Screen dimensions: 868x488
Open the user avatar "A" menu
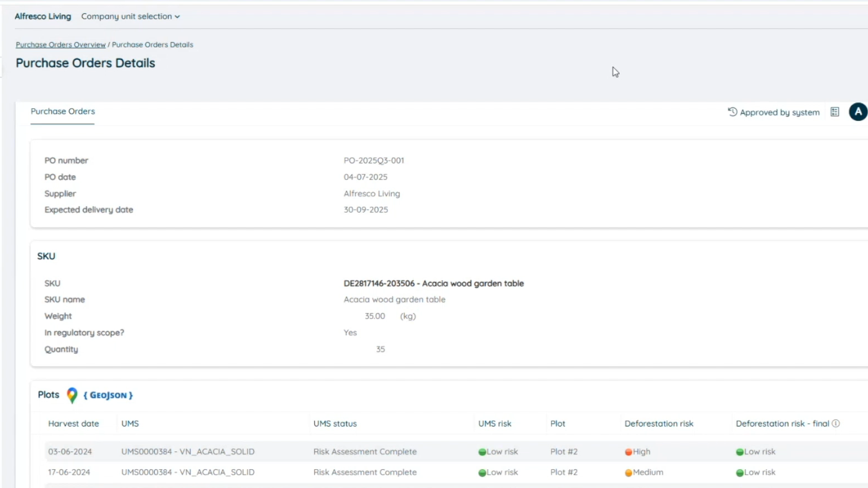[857, 112]
